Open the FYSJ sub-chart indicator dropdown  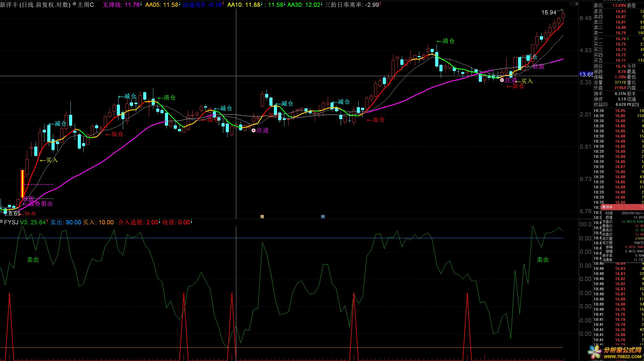coord(2,222)
